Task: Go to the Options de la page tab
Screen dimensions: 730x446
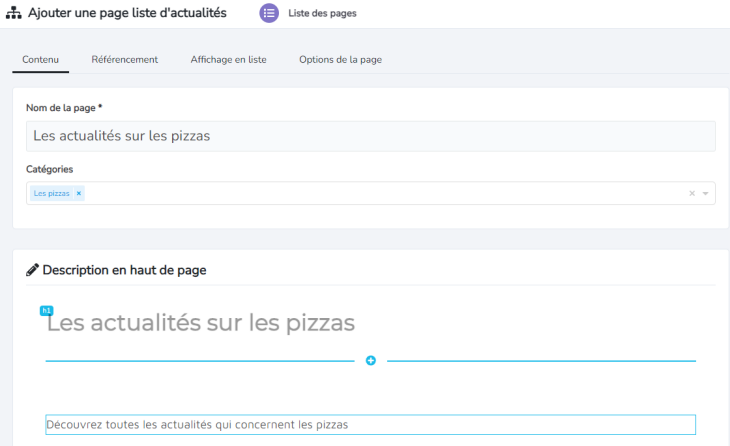Action: [340, 60]
